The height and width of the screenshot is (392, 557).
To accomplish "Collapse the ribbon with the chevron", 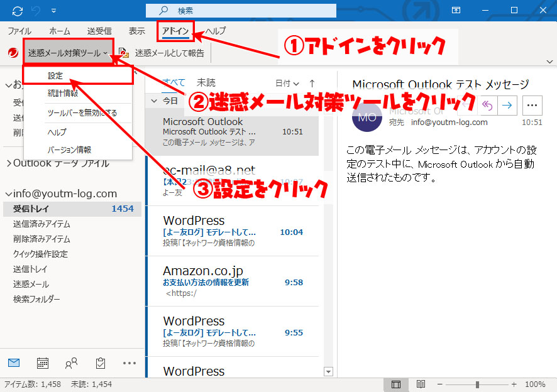I will [x=549, y=62].
